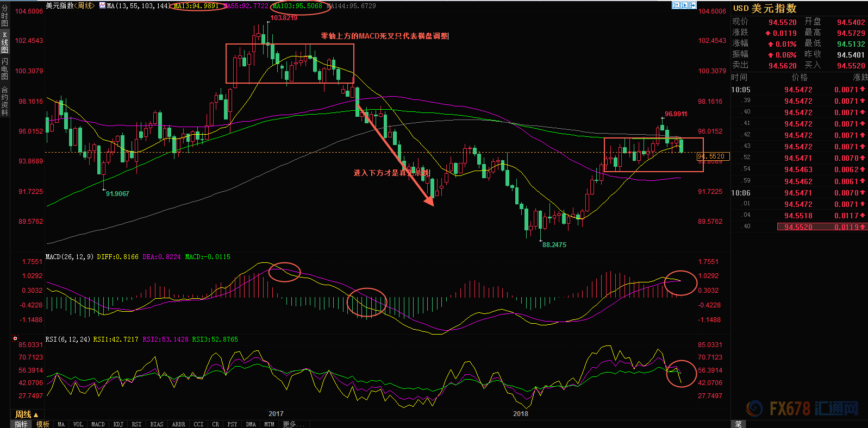The width and height of the screenshot is (868, 428).
Task: Click the 最高 94.5729 high price value
Action: pos(851,33)
